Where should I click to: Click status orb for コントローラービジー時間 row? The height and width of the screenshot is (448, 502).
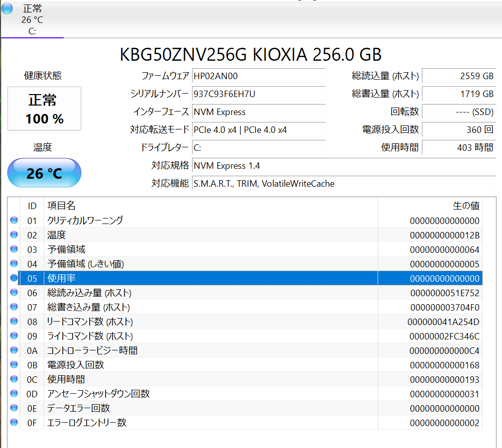[x=14, y=350]
